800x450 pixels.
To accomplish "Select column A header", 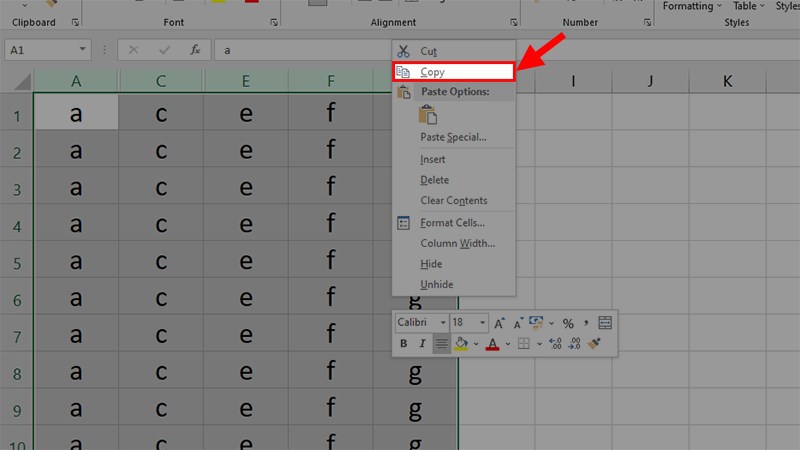I will [76, 81].
